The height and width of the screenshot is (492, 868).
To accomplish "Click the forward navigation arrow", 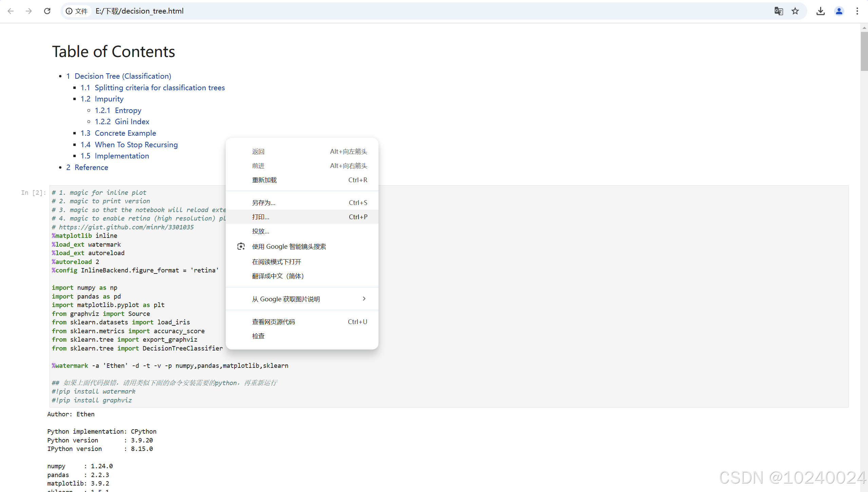I will (x=29, y=11).
